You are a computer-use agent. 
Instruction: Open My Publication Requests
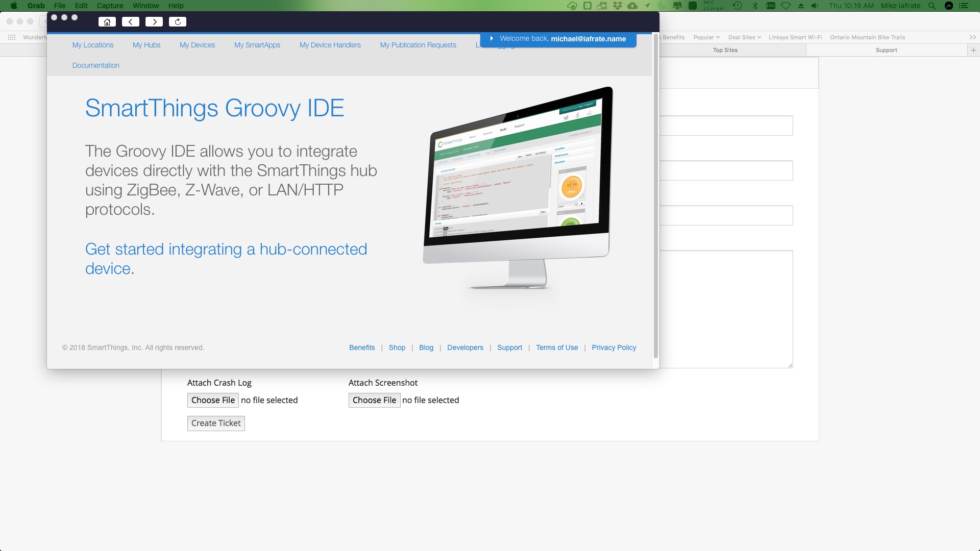(x=418, y=45)
